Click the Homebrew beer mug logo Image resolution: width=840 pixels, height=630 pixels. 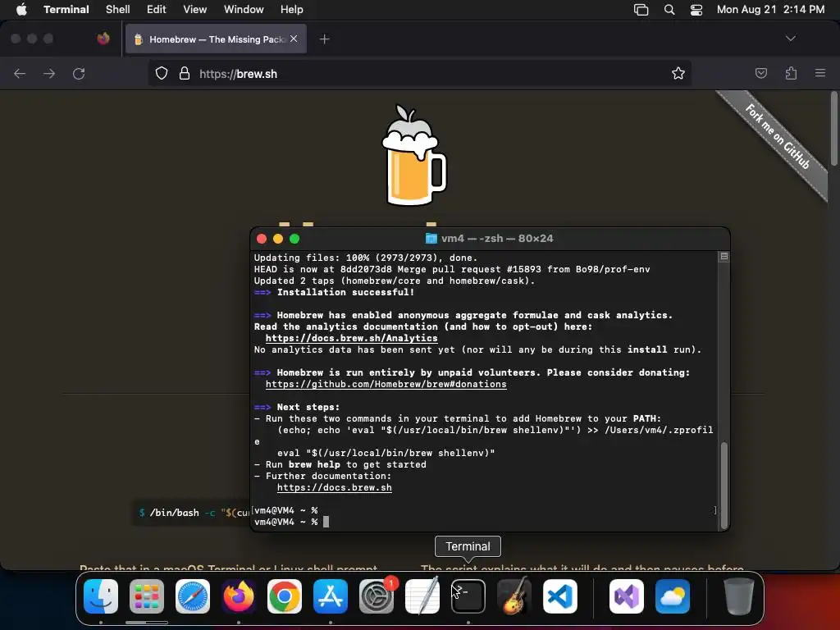click(413, 155)
